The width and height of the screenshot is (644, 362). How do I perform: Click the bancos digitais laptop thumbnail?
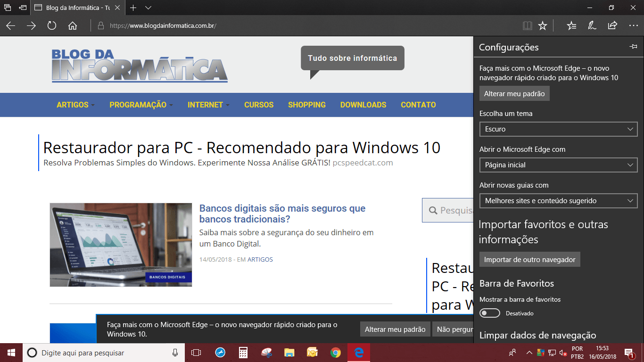[x=121, y=245]
